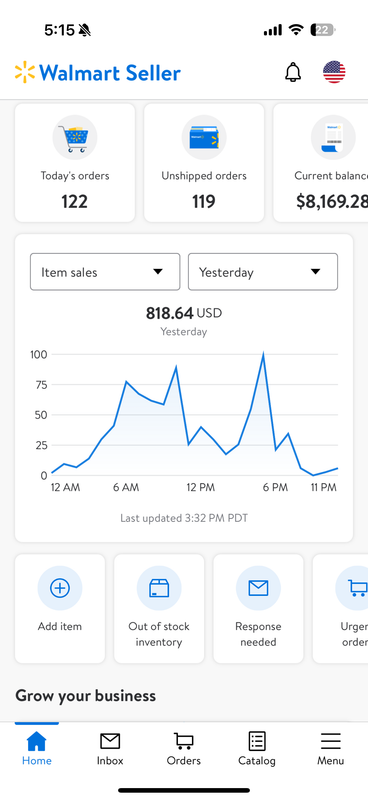Tap the Out of stock inventory label

[159, 634]
